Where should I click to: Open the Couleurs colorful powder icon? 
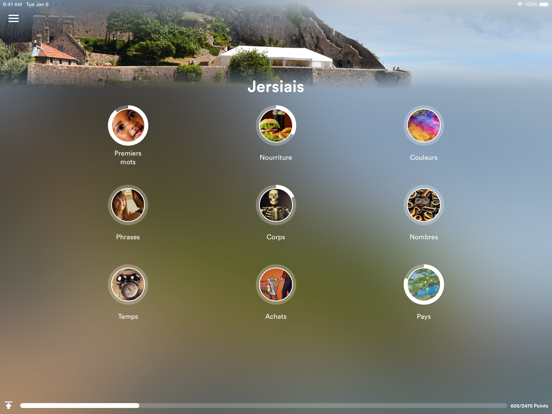(424, 125)
